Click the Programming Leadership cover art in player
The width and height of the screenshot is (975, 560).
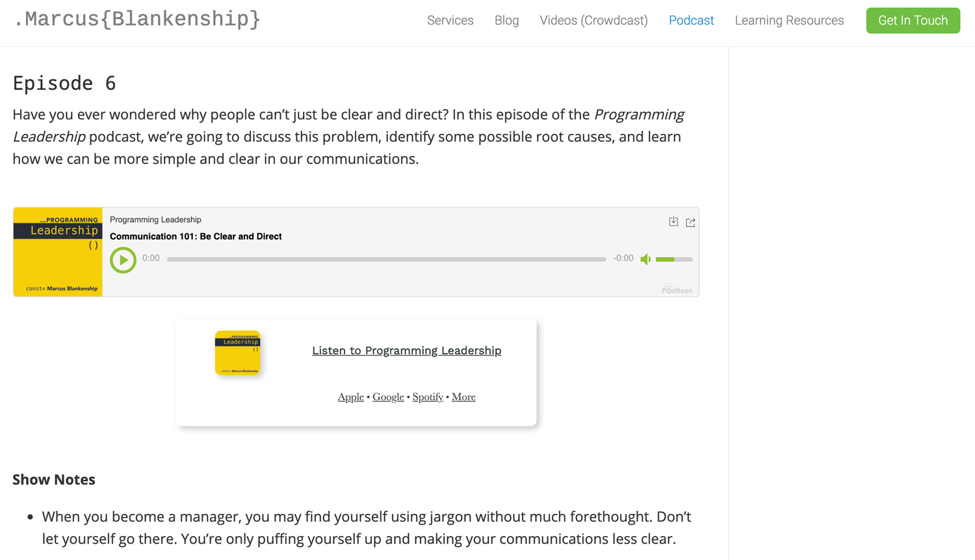click(x=58, y=252)
